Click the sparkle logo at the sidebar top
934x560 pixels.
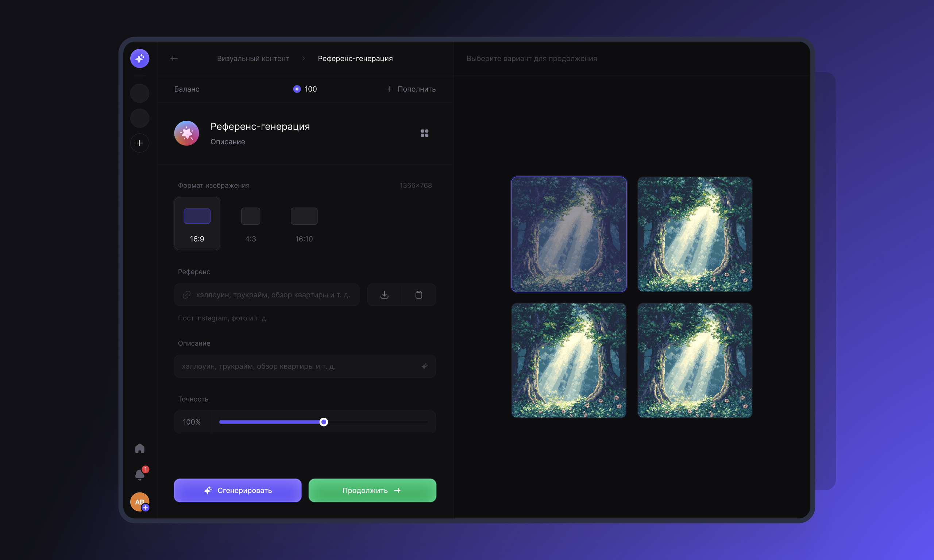(x=140, y=58)
